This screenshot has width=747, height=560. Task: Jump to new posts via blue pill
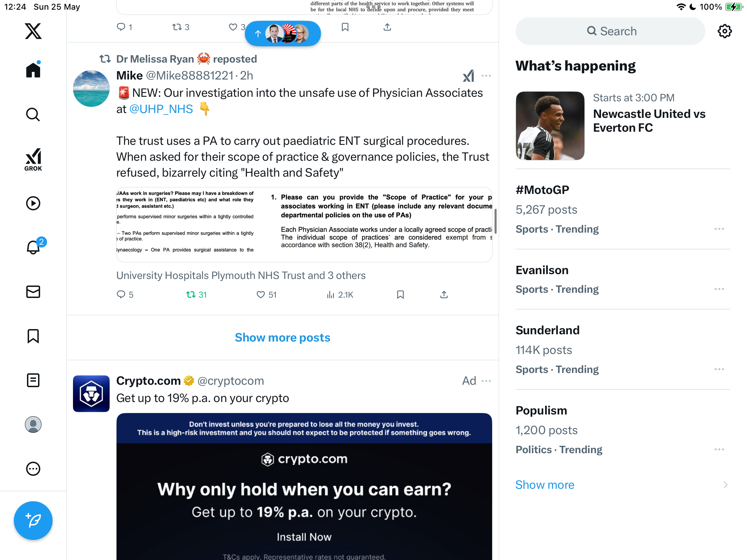[x=283, y=34]
